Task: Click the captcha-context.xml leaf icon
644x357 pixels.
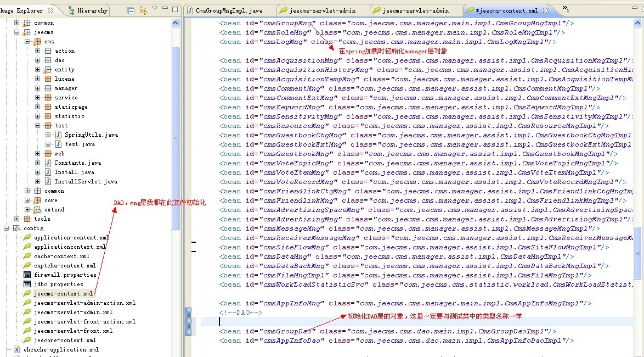Action: 27,265
